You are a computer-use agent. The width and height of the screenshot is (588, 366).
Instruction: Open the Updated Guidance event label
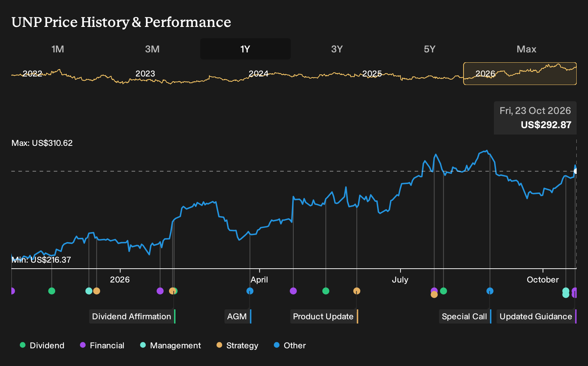[537, 316]
